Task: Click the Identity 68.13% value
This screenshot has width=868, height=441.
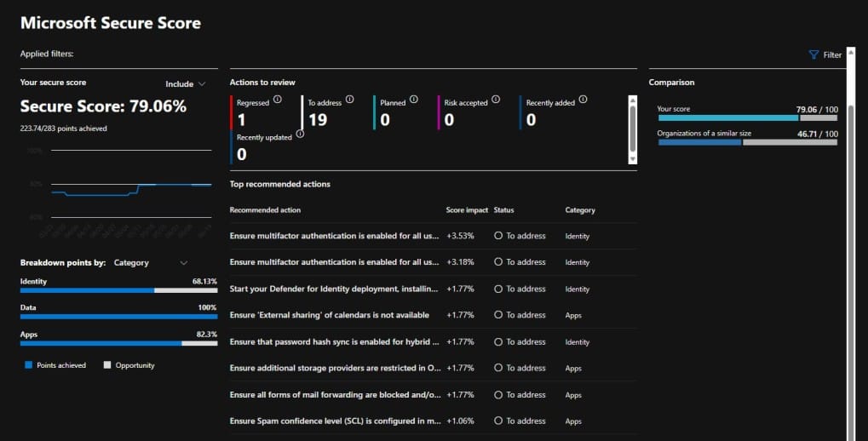Action: point(204,282)
